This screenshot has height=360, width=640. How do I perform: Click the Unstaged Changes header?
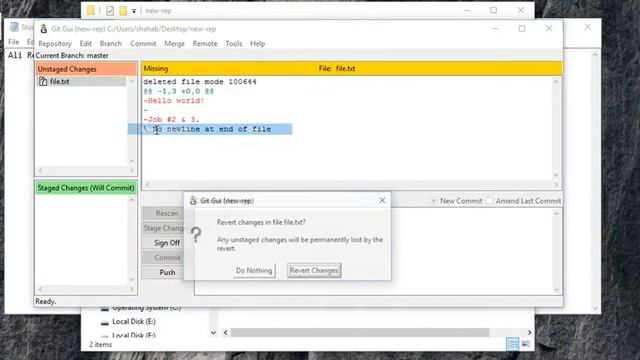tap(86, 69)
